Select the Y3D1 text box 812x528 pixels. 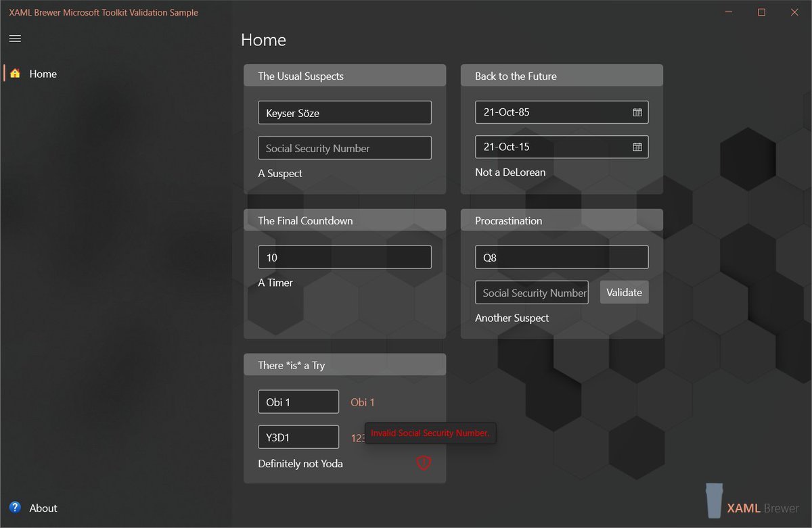pos(298,437)
